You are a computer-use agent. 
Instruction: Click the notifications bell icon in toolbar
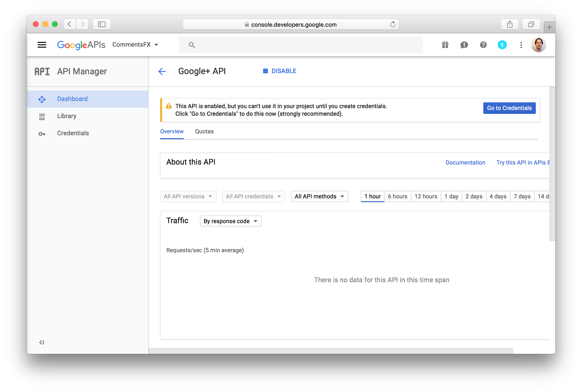pyautogui.click(x=501, y=45)
